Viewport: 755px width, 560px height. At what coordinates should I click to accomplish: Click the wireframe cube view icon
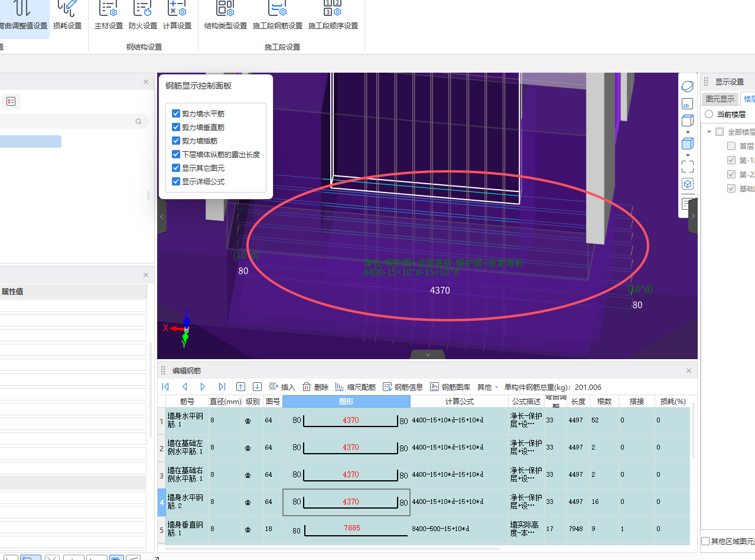coord(687,121)
